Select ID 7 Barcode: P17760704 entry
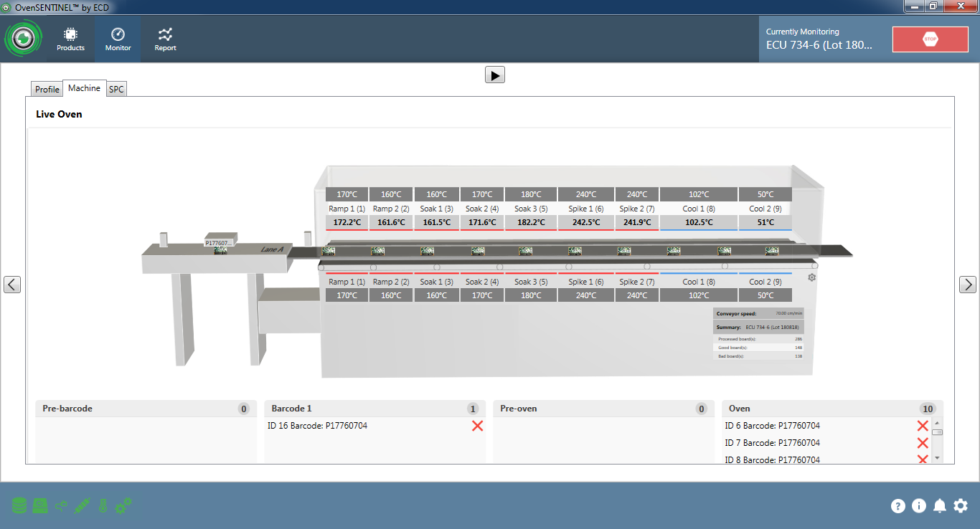 pyautogui.click(x=772, y=443)
